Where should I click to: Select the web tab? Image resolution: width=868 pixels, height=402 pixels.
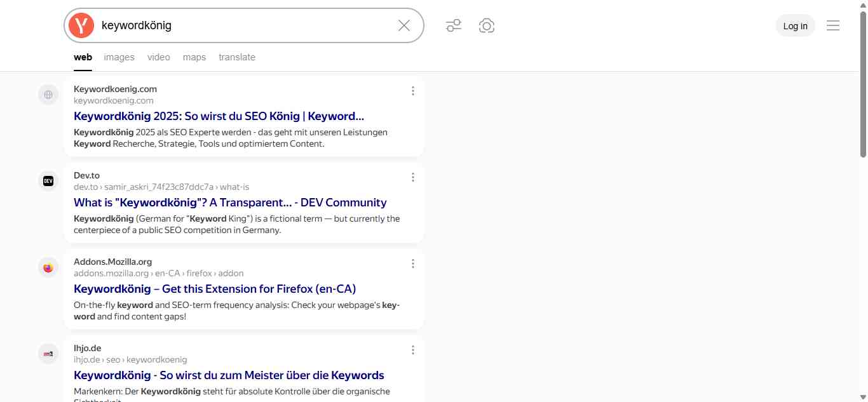pyautogui.click(x=83, y=57)
